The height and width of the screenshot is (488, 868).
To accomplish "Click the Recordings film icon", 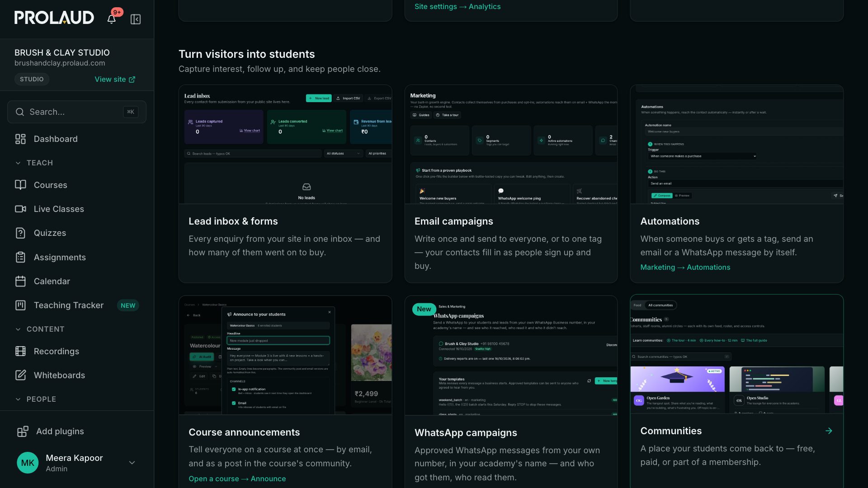I will [20, 351].
